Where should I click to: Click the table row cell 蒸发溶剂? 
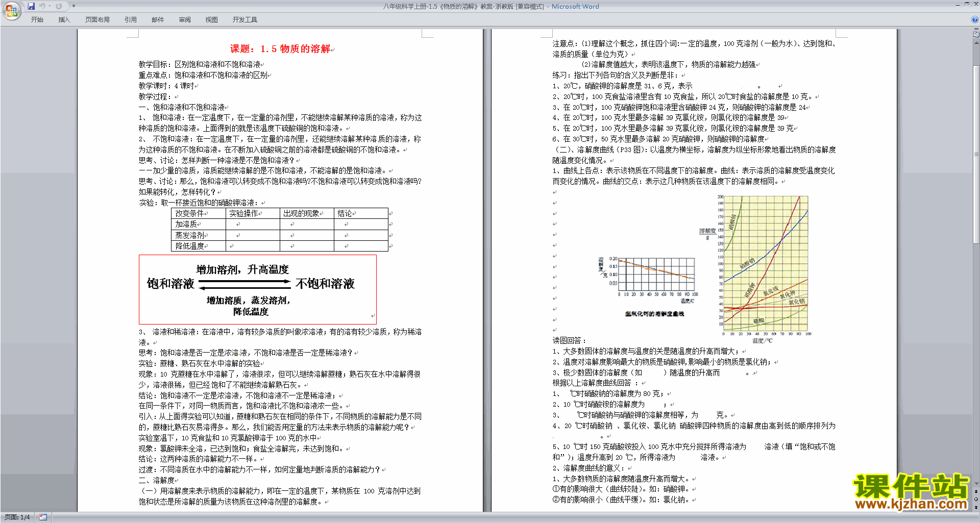[199, 235]
